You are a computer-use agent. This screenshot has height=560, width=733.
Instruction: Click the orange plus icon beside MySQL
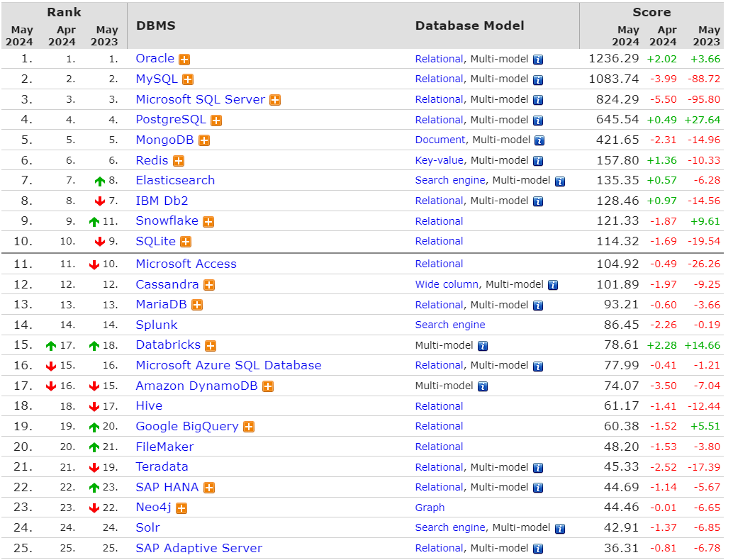pos(188,80)
